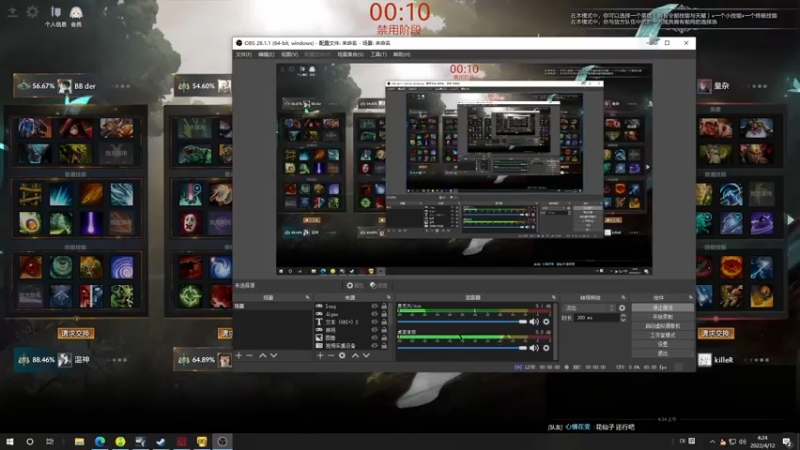Open 个人信息 profile icon in game
Image resolution: width=800 pixels, height=450 pixels.
(x=56, y=16)
